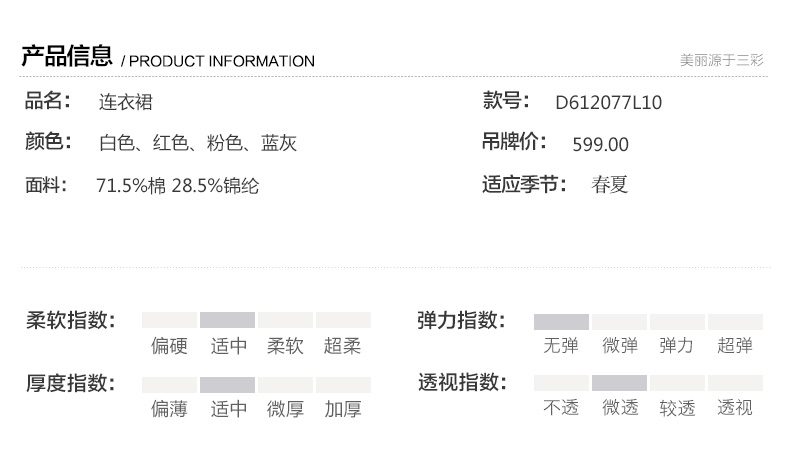This screenshot has width=790, height=469.
Task: Select the 偏硬 softness segment bar
Action: [169, 320]
